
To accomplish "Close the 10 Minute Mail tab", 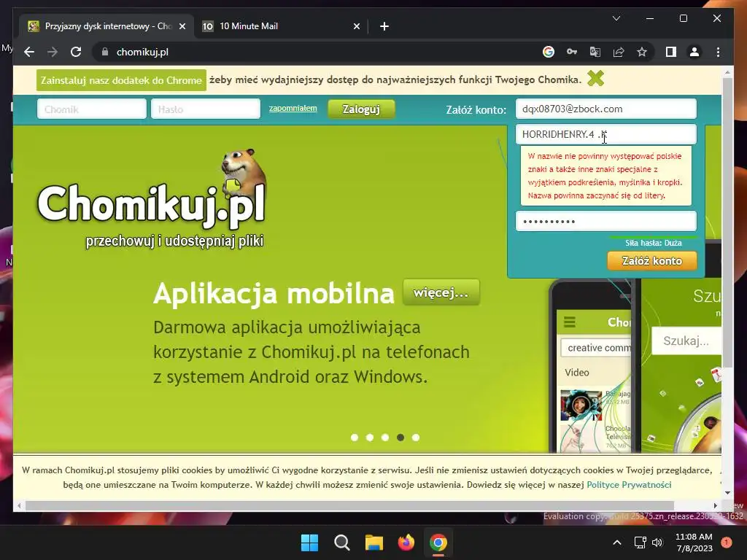I will click(356, 26).
